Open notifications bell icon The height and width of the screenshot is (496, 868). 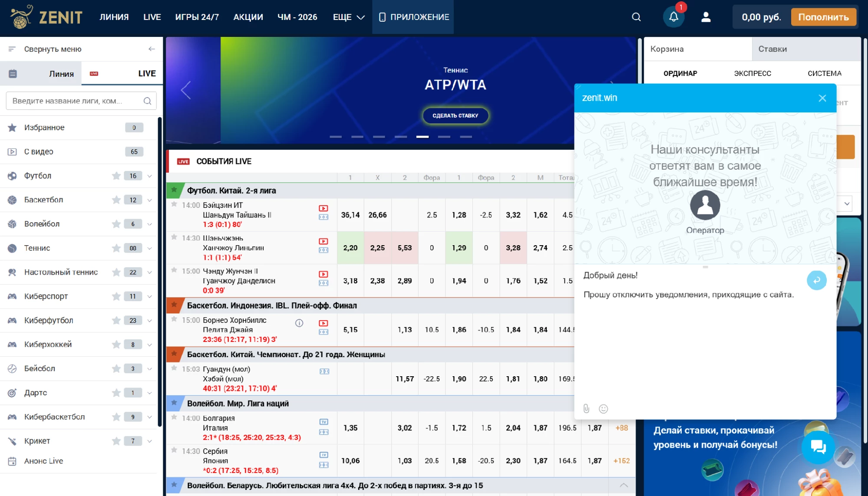[673, 17]
